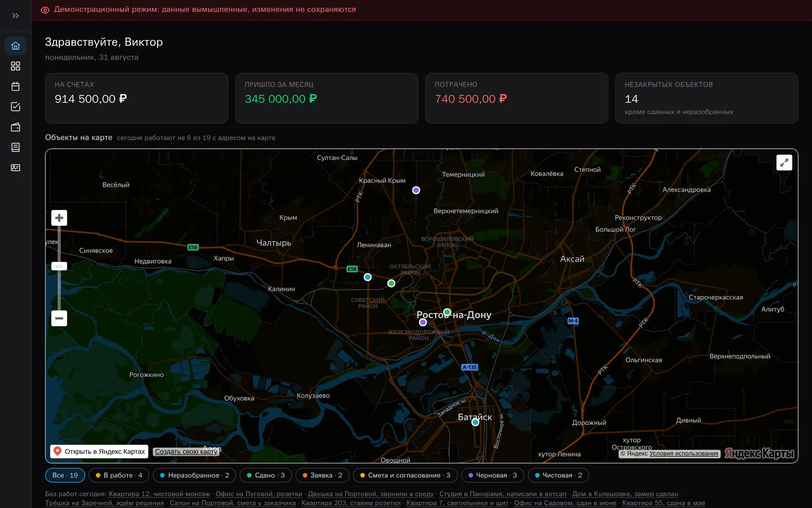Open the calendar icon in sidebar
The height and width of the screenshot is (508, 812).
tap(15, 86)
